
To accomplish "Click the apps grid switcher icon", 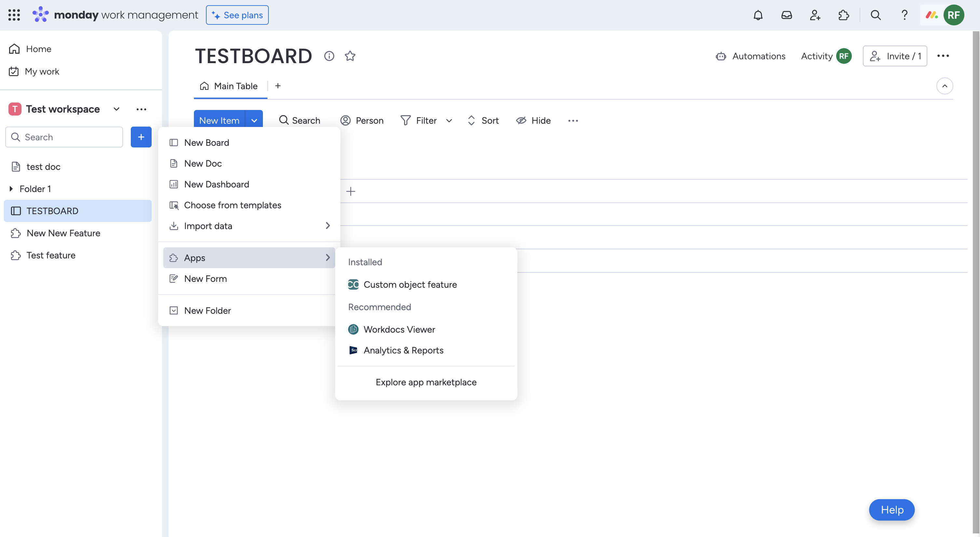I will [14, 15].
